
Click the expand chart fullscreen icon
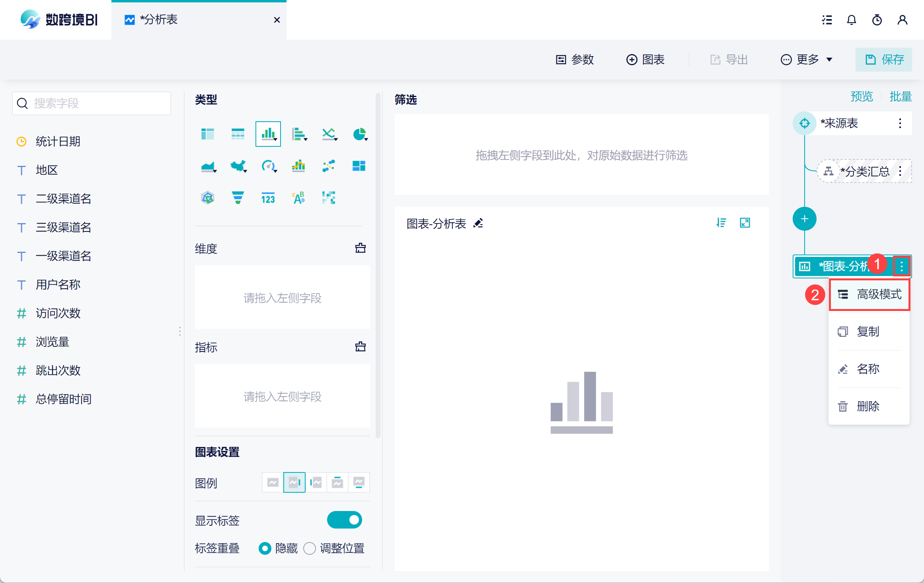[x=745, y=223]
